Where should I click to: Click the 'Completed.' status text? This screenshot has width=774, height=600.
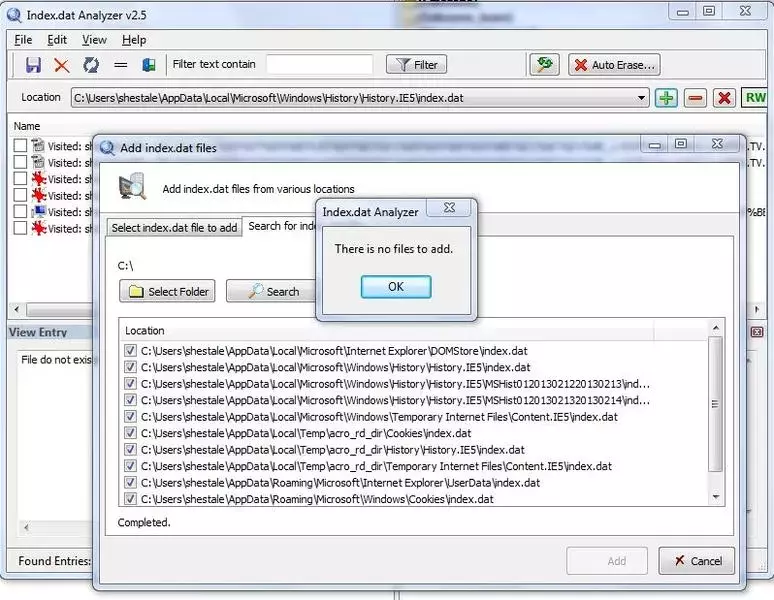click(x=144, y=522)
